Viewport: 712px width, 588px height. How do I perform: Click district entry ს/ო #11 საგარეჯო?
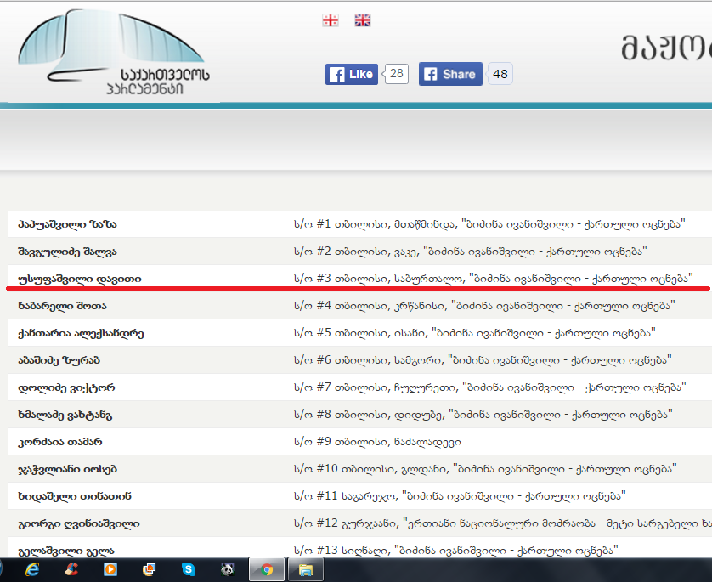(460, 496)
